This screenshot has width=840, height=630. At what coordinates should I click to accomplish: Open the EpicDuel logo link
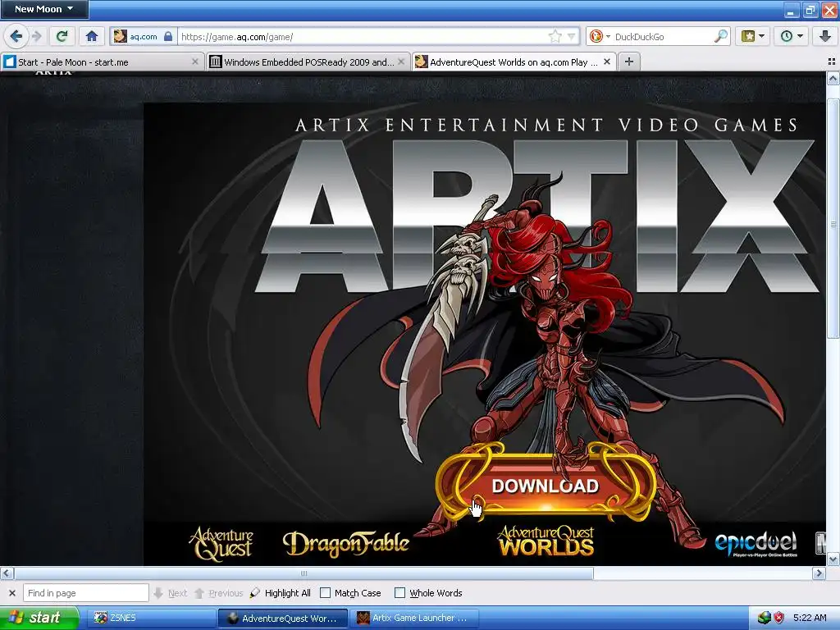click(756, 544)
